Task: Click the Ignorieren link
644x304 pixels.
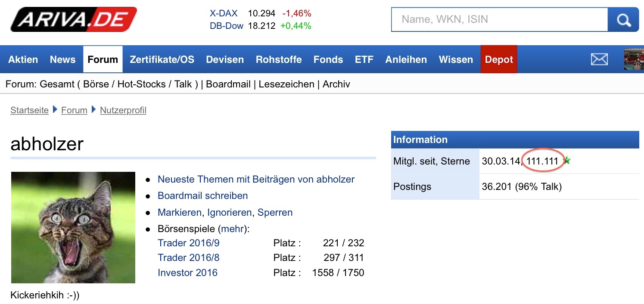Action: tap(230, 212)
